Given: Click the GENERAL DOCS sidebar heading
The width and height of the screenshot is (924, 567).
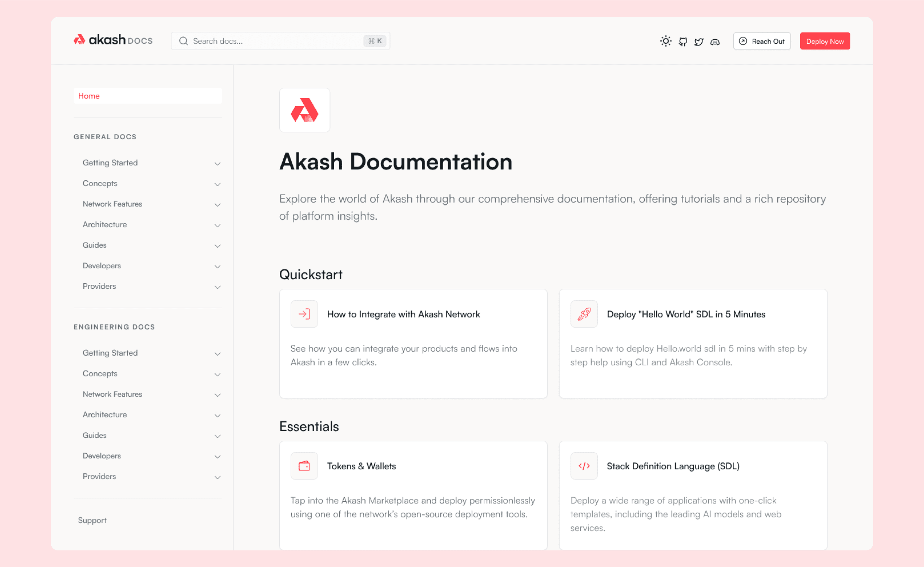Looking at the screenshot, I should click(x=105, y=137).
